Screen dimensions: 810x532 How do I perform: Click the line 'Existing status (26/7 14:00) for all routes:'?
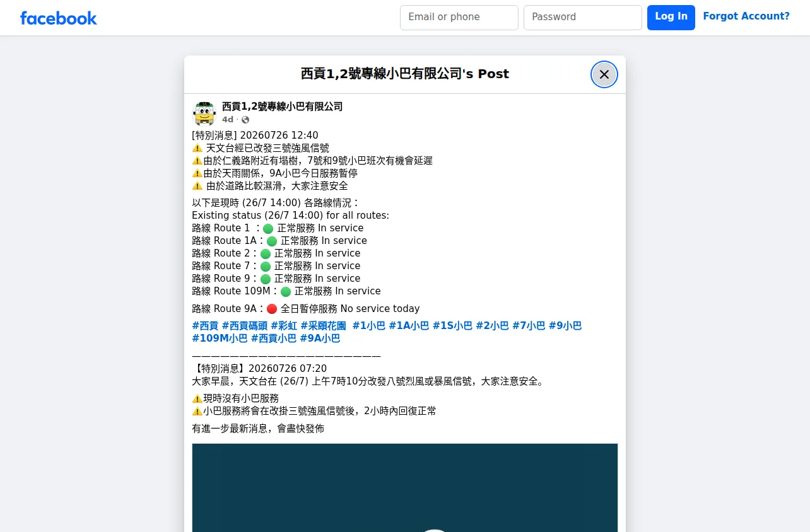tap(291, 216)
